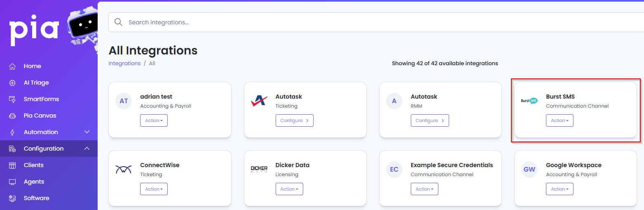Image resolution: width=644 pixels, height=210 pixels.
Task: Open the SmartForms menu item
Action: coord(49,99)
